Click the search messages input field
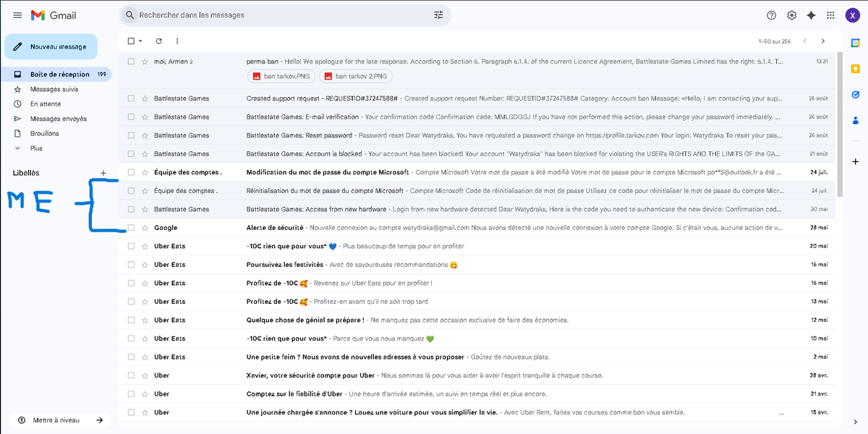 tap(282, 14)
